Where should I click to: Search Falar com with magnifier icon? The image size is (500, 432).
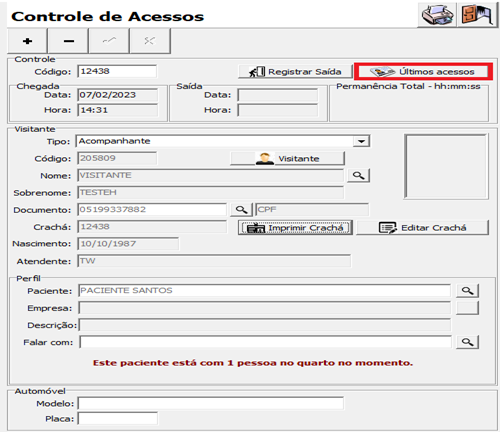click(x=467, y=342)
